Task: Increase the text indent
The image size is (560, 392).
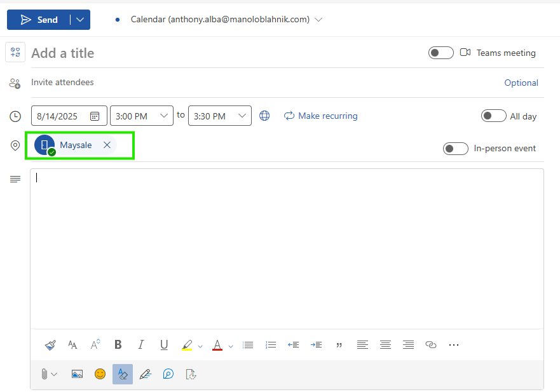Action: click(316, 345)
